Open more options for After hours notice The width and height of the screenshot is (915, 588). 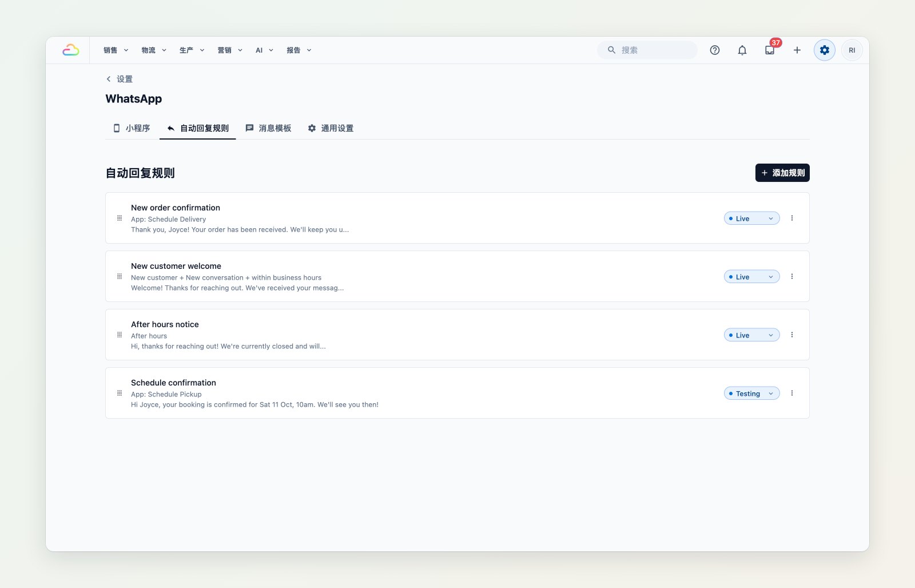click(792, 335)
